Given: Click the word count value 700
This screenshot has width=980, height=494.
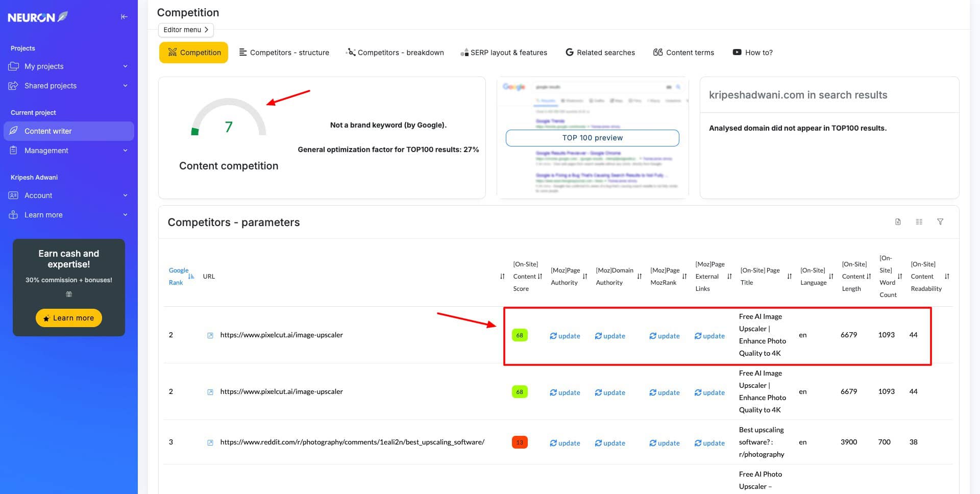Looking at the screenshot, I should tap(885, 442).
